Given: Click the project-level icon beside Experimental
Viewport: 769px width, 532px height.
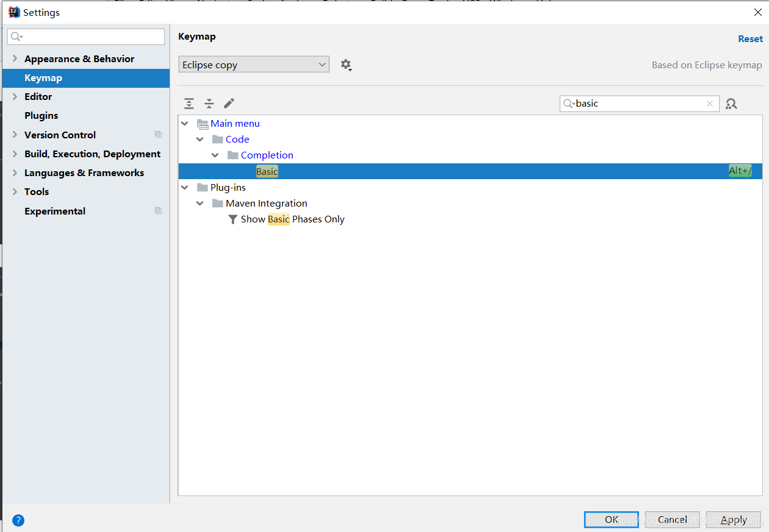Looking at the screenshot, I should (159, 211).
